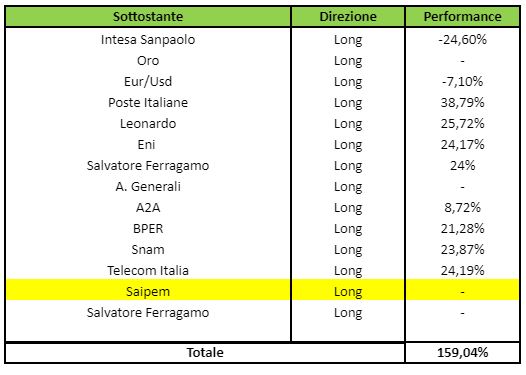Click Long in the highlighted Saipem row
Viewport: 526px width, 375px height.
pyautogui.click(x=348, y=292)
